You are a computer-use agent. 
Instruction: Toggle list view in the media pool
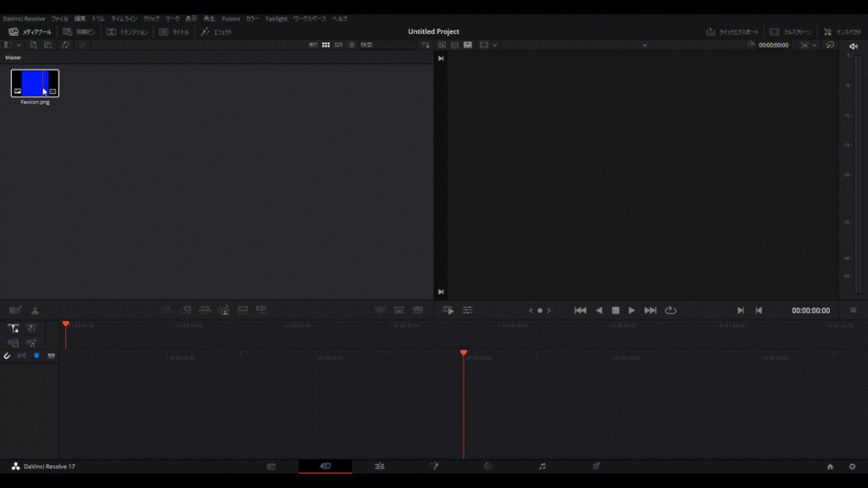pos(351,45)
